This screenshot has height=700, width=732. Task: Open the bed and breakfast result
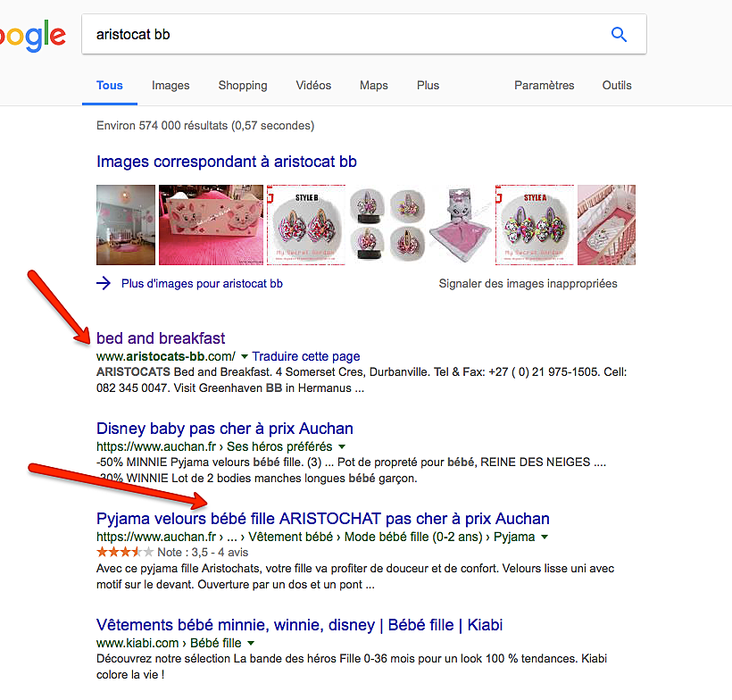coord(161,338)
